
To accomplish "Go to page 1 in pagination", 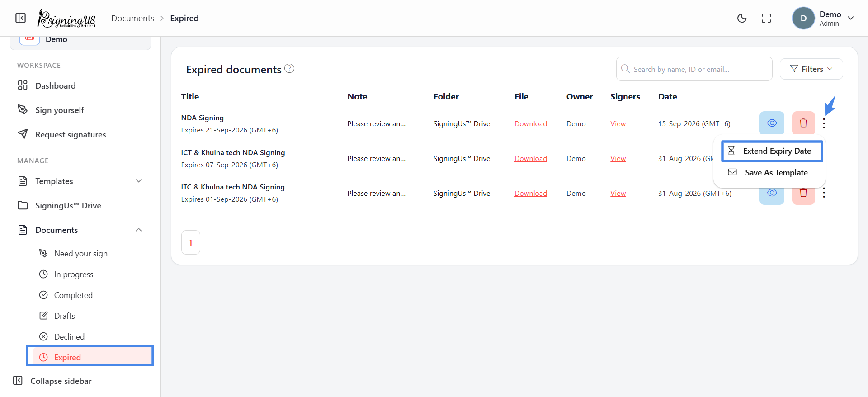I will tap(191, 242).
